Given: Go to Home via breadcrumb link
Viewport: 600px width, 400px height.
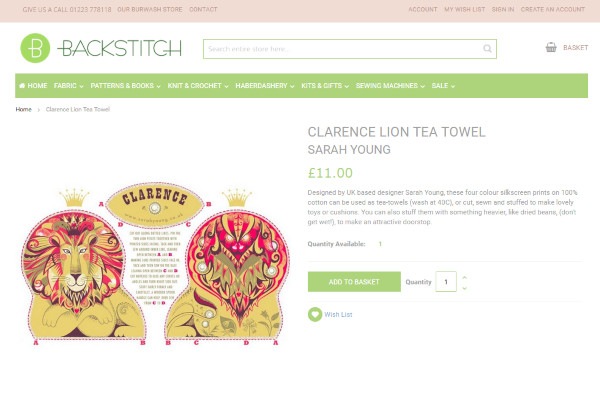Looking at the screenshot, I should 23,109.
